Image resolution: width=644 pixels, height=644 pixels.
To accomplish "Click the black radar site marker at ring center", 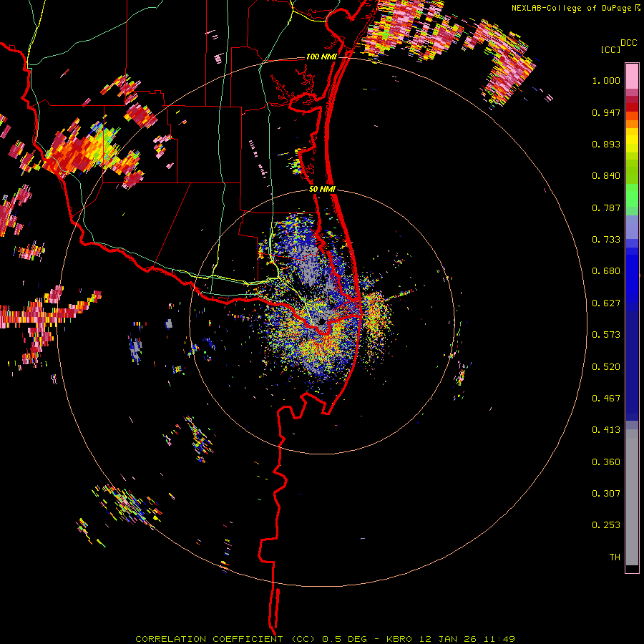I will click(x=322, y=321).
